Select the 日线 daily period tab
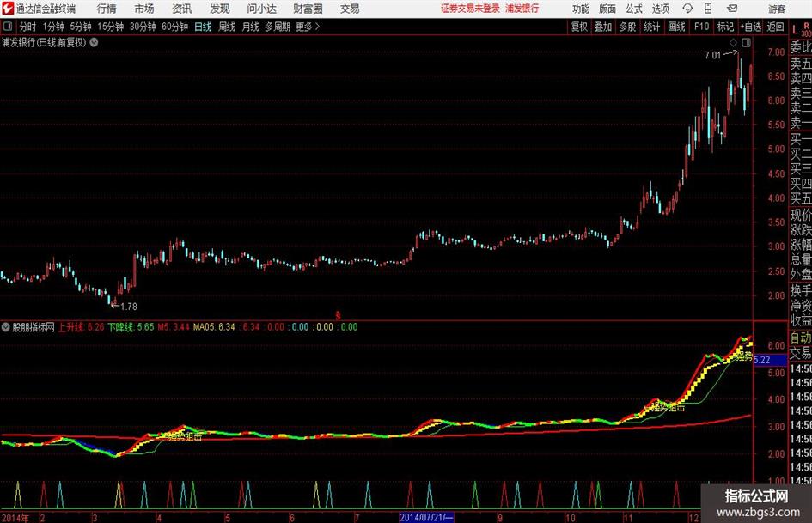 click(203, 27)
